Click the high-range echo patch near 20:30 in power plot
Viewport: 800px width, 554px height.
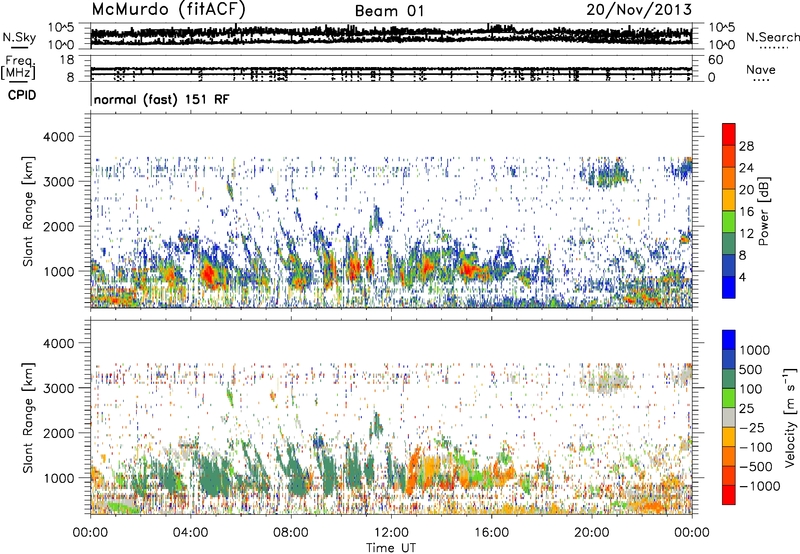tap(606, 174)
